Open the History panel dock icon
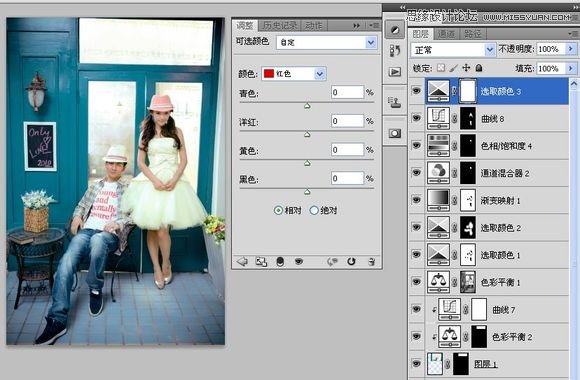Image resolution: width=580 pixels, height=380 pixels. click(395, 51)
